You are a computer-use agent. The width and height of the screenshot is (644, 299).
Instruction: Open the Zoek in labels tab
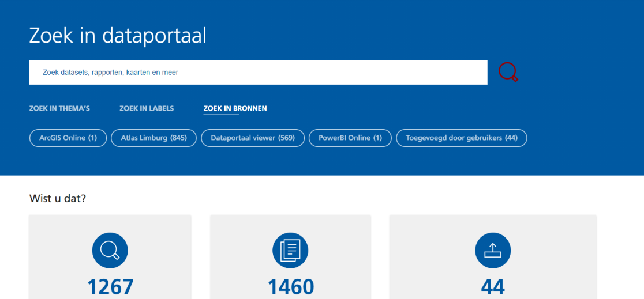point(147,108)
